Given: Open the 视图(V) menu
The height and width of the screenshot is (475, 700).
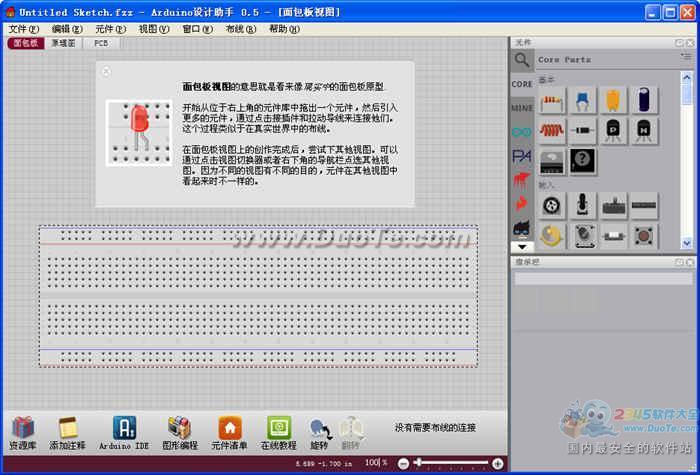Looking at the screenshot, I should pos(154,29).
